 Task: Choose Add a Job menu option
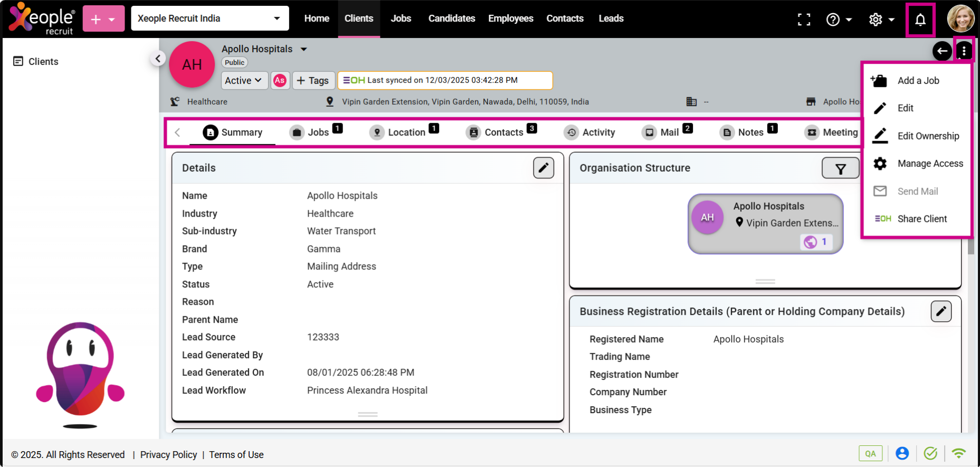[918, 81]
